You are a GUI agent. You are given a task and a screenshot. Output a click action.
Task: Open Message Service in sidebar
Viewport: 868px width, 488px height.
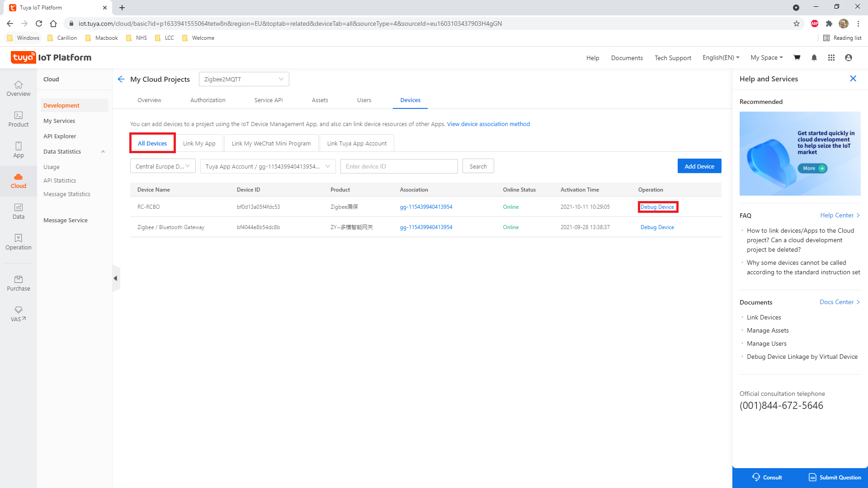tap(66, 220)
